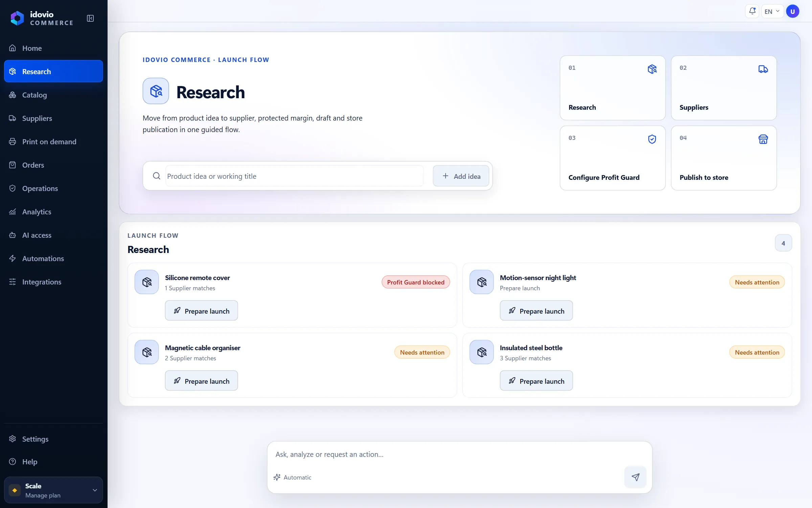Prepare launch for Motion-sensor night light
Viewport: 812px width, 508px height.
(x=536, y=311)
